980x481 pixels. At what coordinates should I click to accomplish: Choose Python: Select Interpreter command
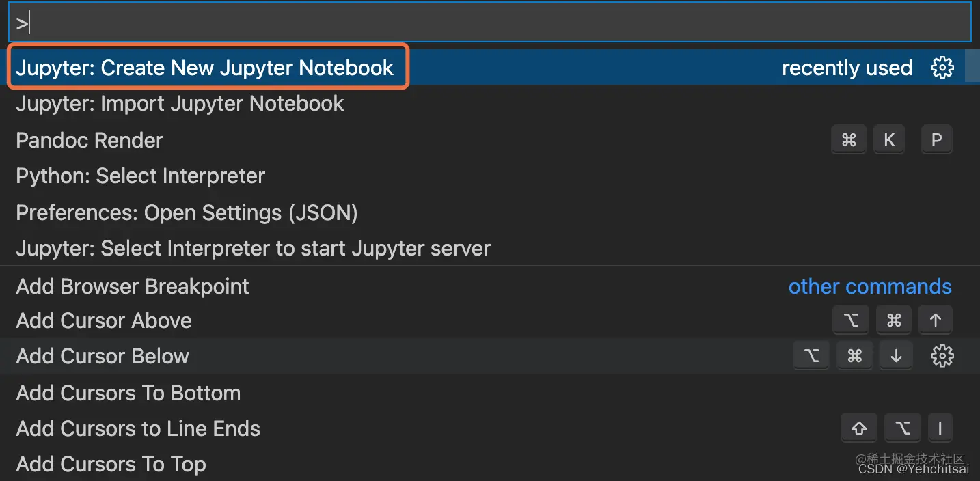click(x=139, y=176)
